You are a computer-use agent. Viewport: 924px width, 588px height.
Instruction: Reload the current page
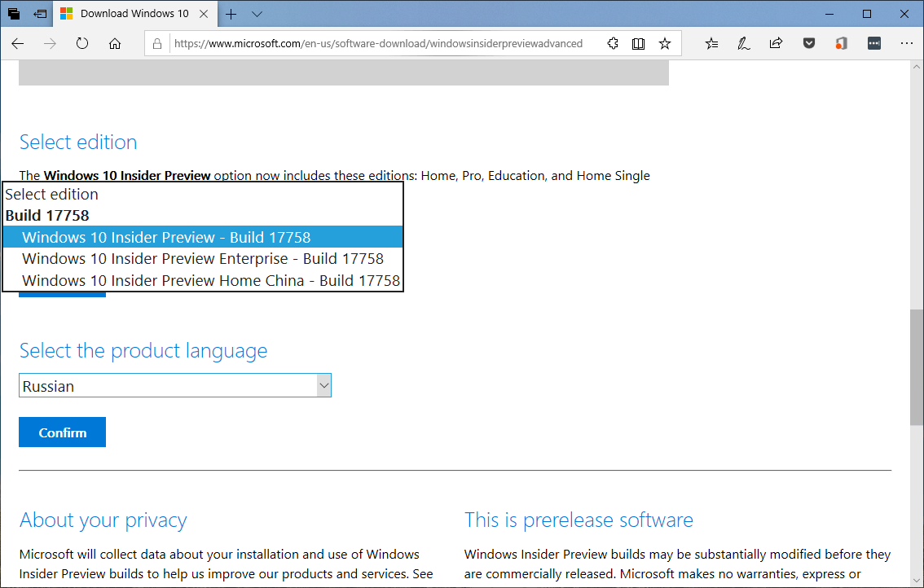tap(81, 43)
